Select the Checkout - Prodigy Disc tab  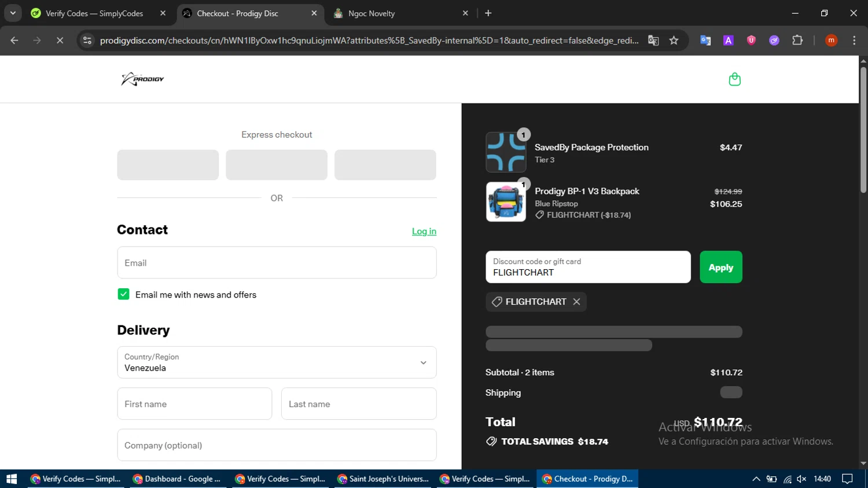[x=237, y=13]
